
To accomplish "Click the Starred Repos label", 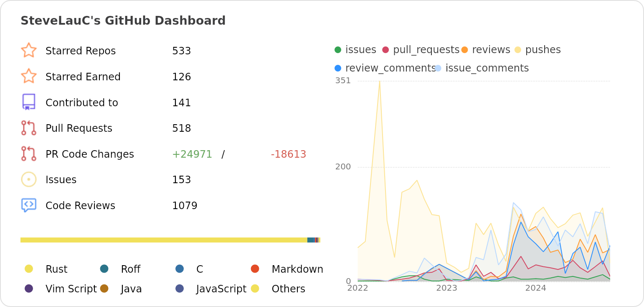I will (x=81, y=51).
